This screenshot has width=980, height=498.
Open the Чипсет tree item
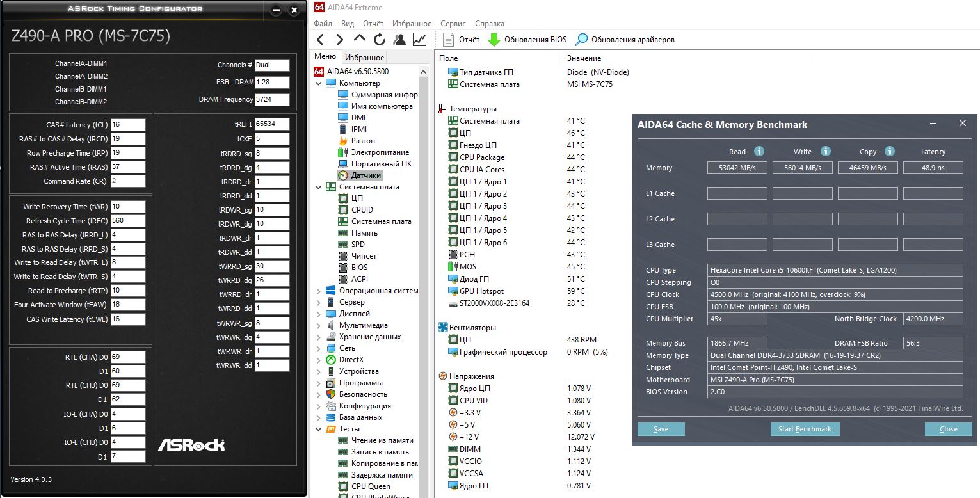click(x=357, y=255)
